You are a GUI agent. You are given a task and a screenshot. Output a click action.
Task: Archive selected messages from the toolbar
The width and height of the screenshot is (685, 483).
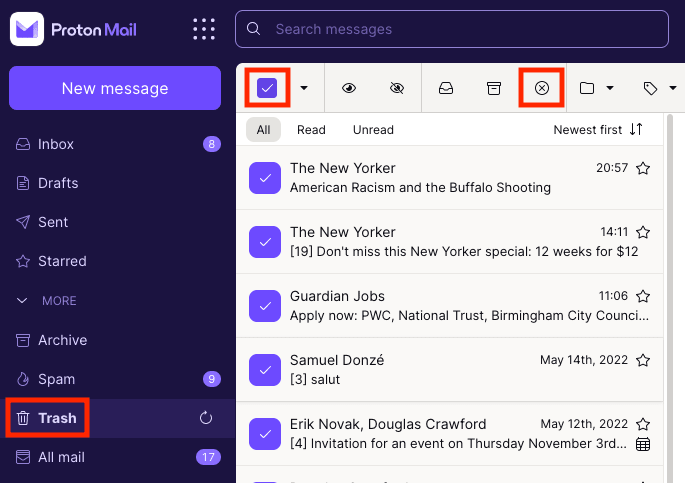(x=494, y=88)
